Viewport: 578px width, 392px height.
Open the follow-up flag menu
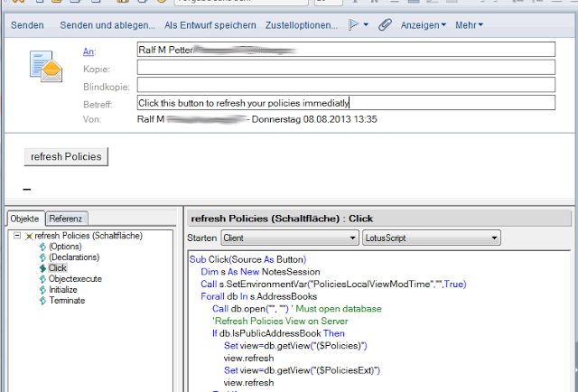359,25
